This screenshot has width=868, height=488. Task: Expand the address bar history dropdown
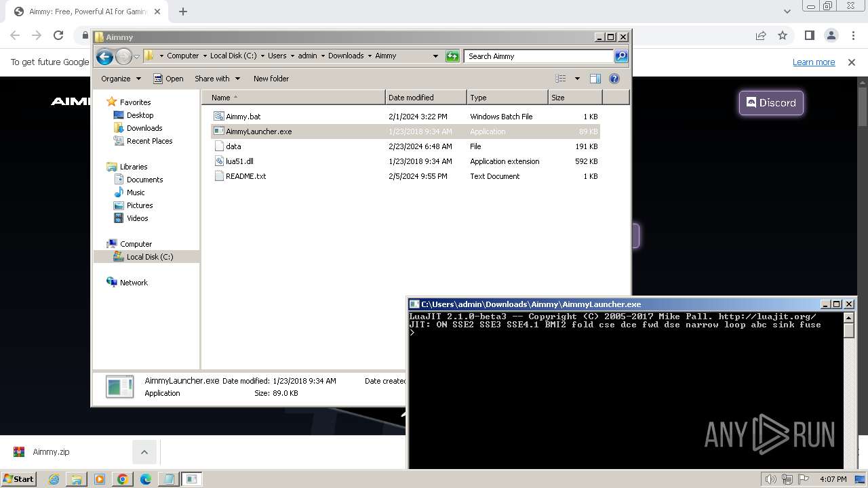[435, 56]
